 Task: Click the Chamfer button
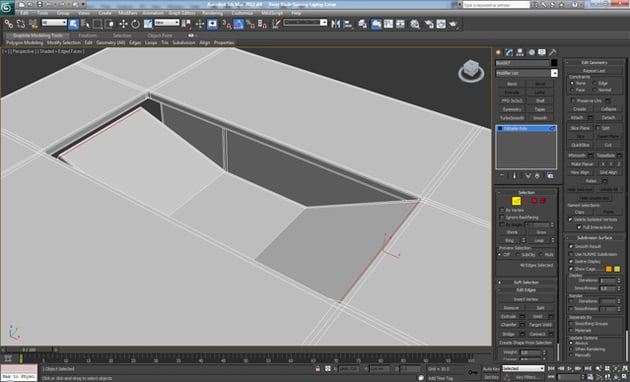coord(509,325)
